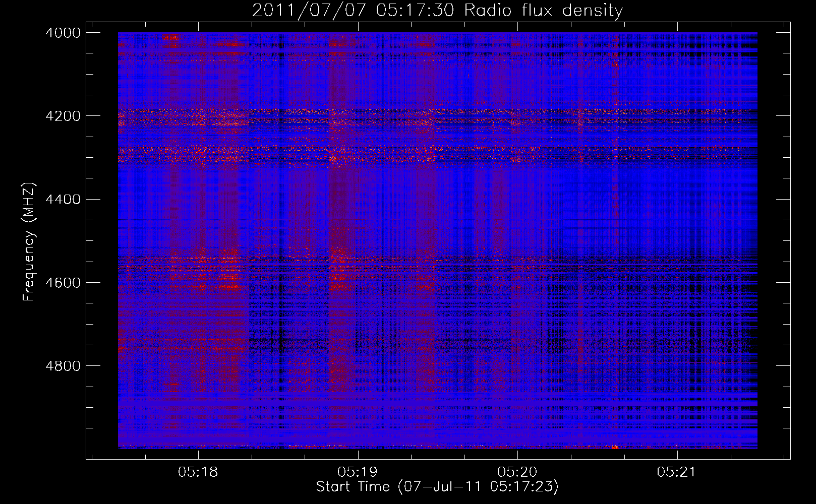Select the 4400 frequency axis label
816x504 pixels.
63,200
